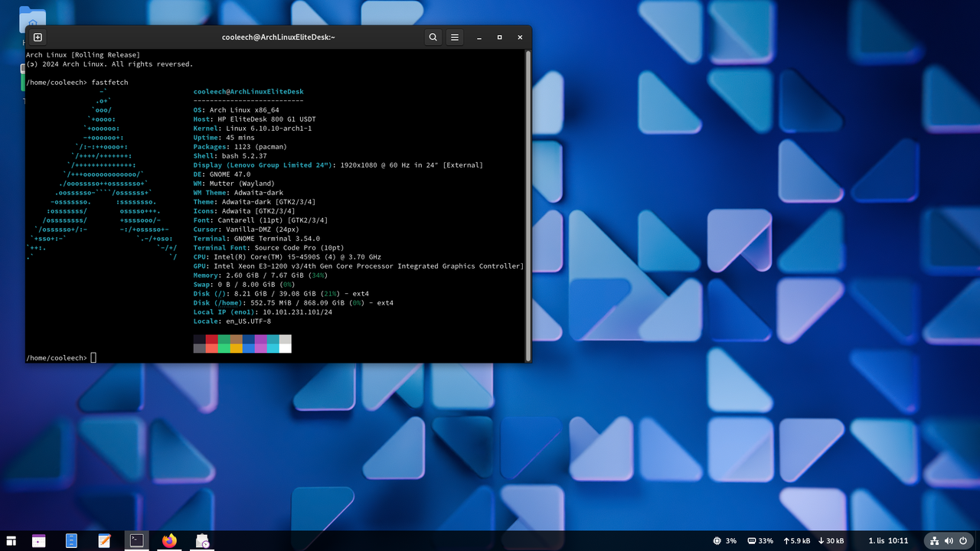Click 'Terminal Font: Source Code Pro' line
Screen dimensions: 980x551
click(269, 248)
